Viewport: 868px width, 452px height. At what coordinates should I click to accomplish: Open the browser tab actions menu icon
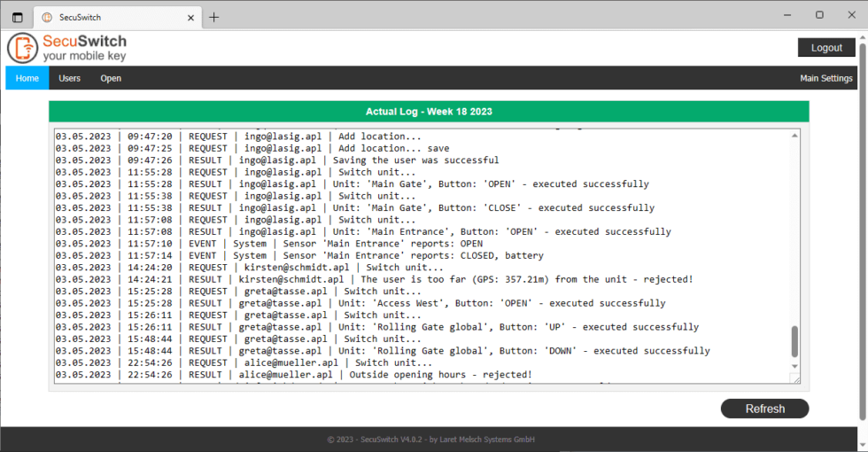coord(17,17)
